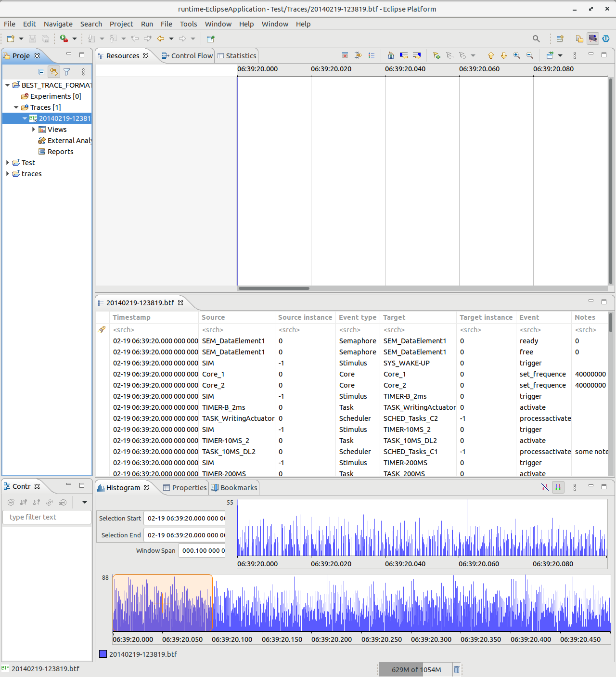616x677 pixels.
Task: Open the Navigate menu
Action: pyautogui.click(x=58, y=24)
